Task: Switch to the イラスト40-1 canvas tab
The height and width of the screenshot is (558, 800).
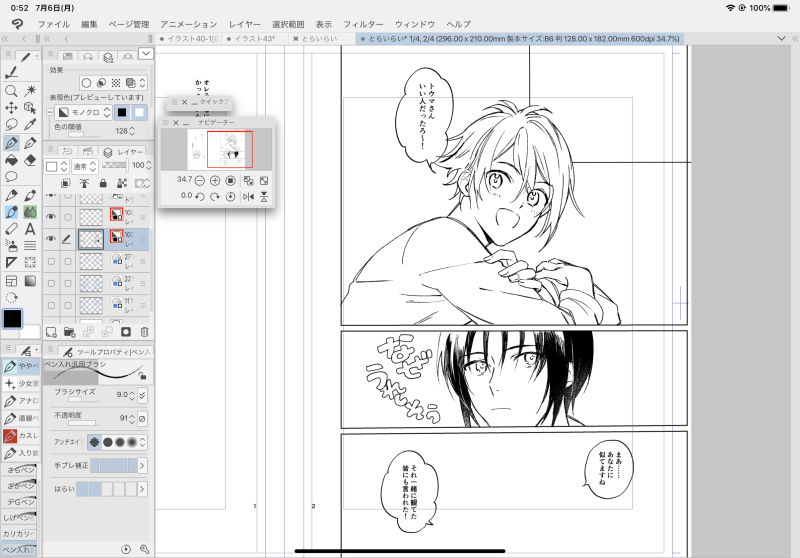Action: [189, 39]
